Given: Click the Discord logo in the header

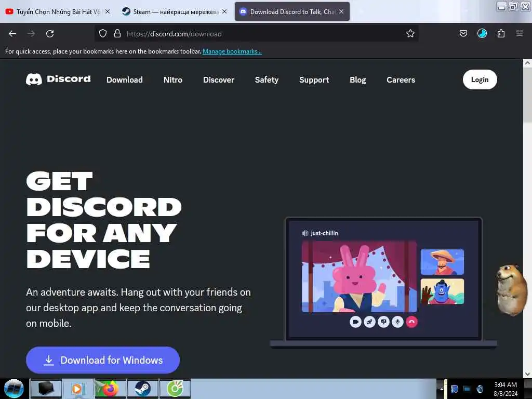Looking at the screenshot, I should (58, 79).
